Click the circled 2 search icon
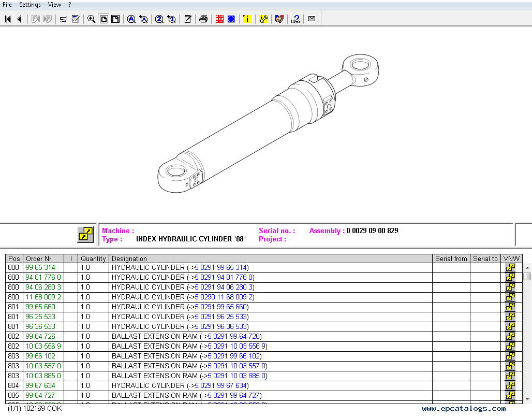The width and height of the screenshot is (532, 417). point(159,19)
